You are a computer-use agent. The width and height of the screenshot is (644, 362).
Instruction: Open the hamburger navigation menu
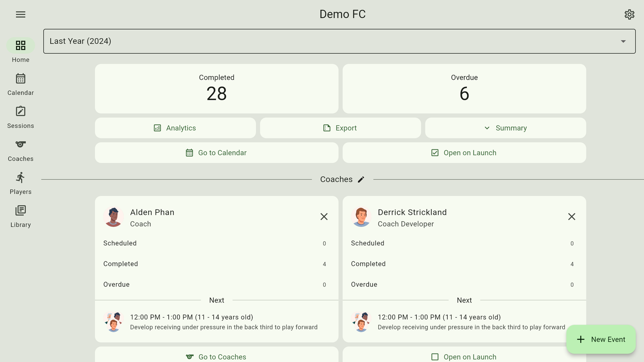(x=21, y=14)
